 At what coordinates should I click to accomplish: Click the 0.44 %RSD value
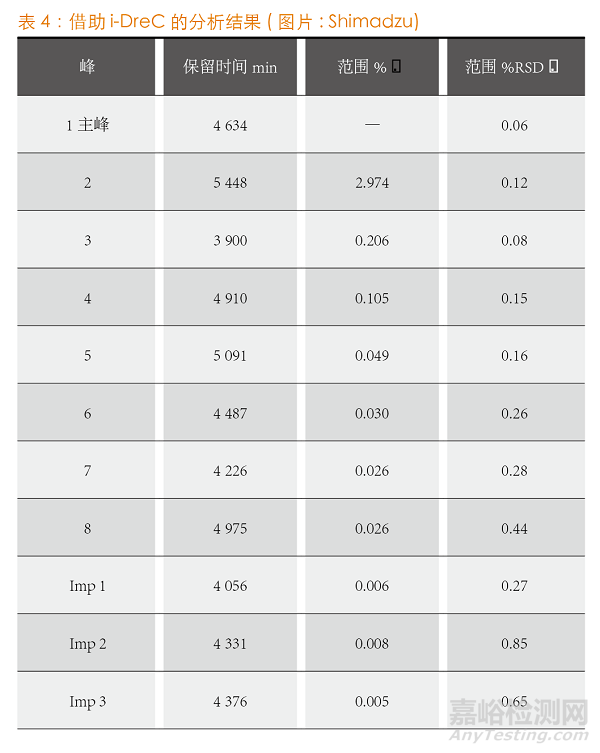point(514,529)
